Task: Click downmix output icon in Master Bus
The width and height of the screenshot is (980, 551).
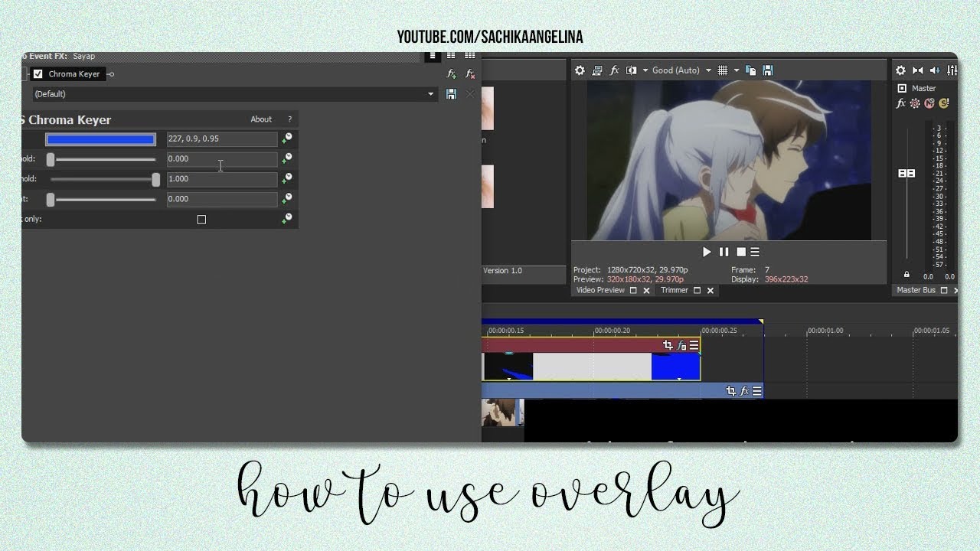Action: coord(917,70)
